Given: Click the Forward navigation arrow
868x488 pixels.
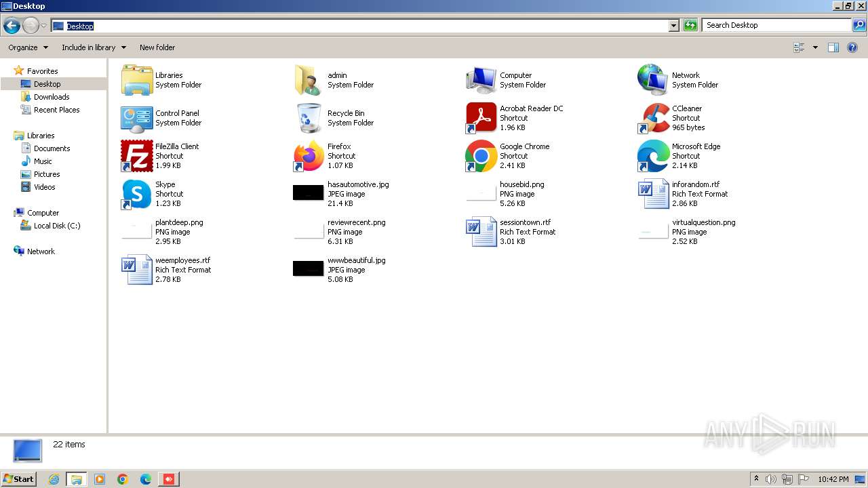Looking at the screenshot, I should [31, 26].
